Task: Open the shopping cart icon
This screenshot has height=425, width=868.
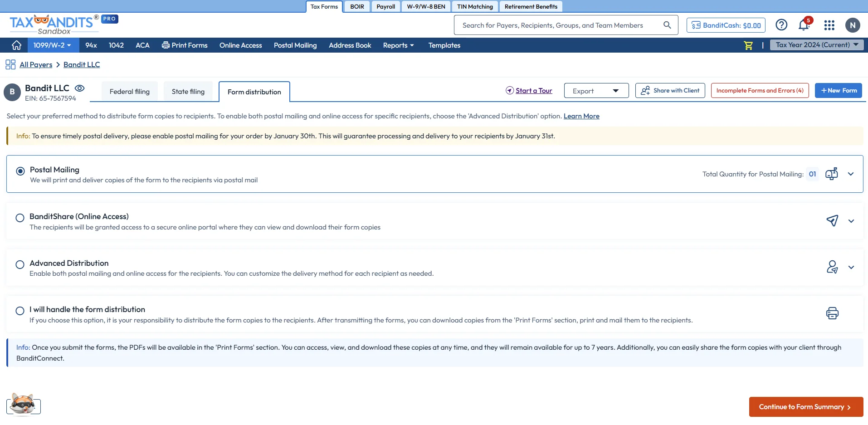Action: (x=748, y=45)
